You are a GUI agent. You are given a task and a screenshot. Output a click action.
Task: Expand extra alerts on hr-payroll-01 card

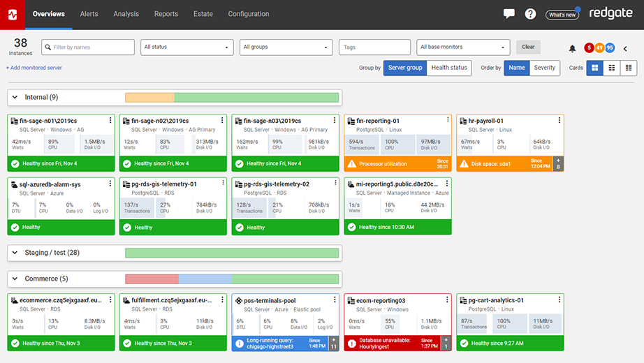click(558, 164)
